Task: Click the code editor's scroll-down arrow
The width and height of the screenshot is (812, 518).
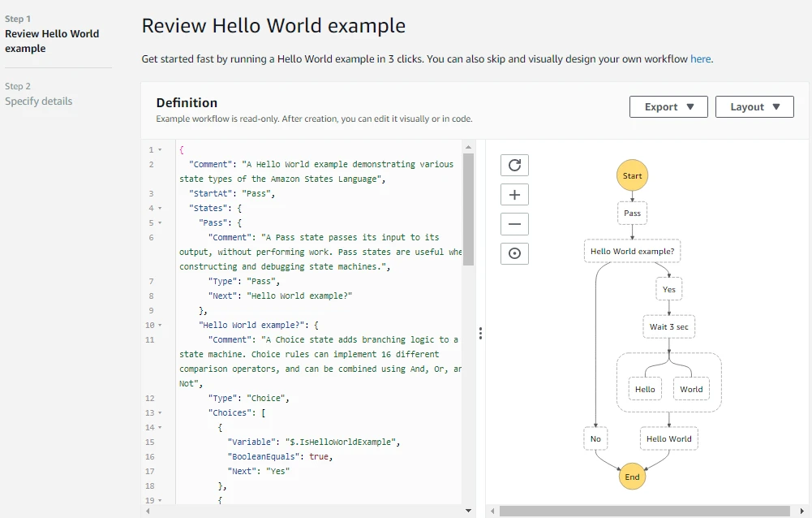Action: click(x=468, y=509)
